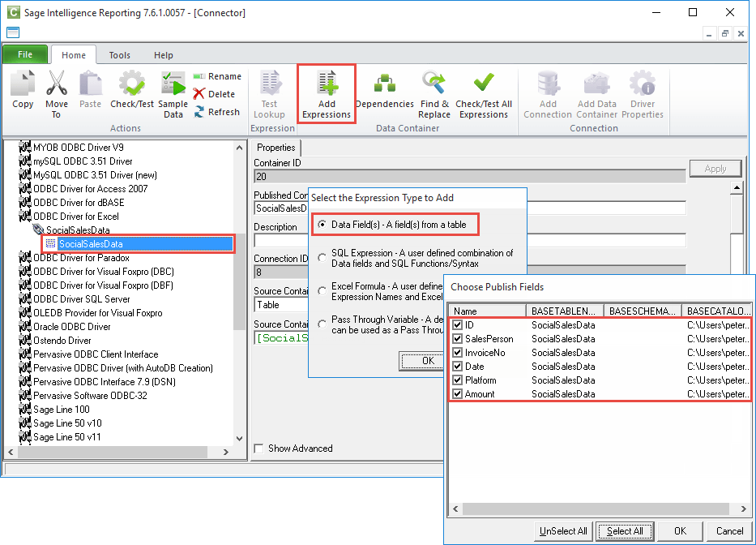756x545 pixels.
Task: Uncheck the Platform field checkbox
Action: (458, 380)
